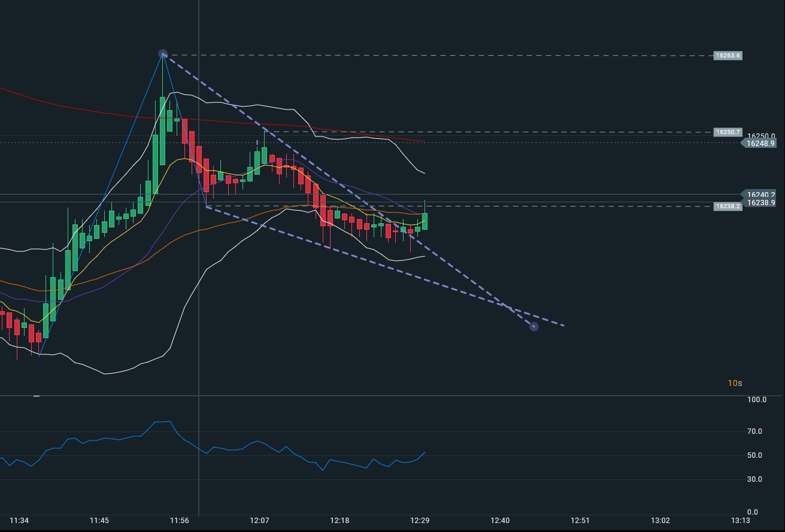This screenshot has width=785, height=532.
Task: Click the 12:18 time axis label
Action: (x=340, y=521)
